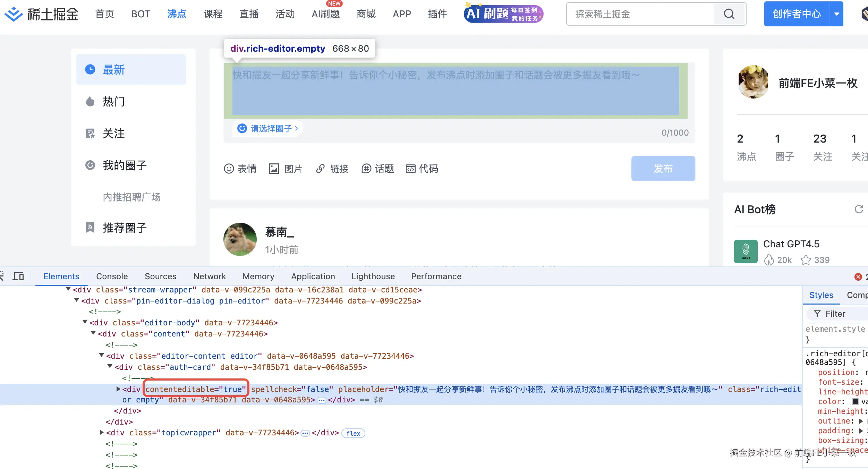Expand the topicwrapper div node
Screen dimensions: 868x469
tap(101, 433)
